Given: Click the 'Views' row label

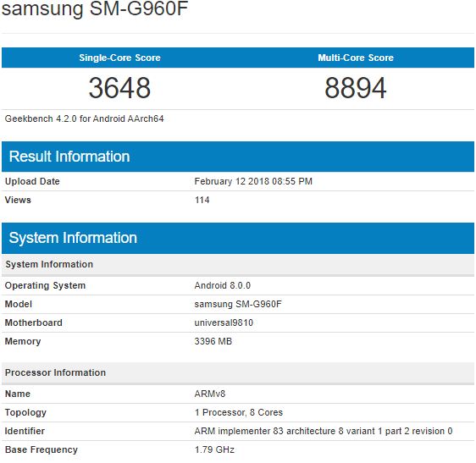Looking at the screenshot, I should pos(18,200).
